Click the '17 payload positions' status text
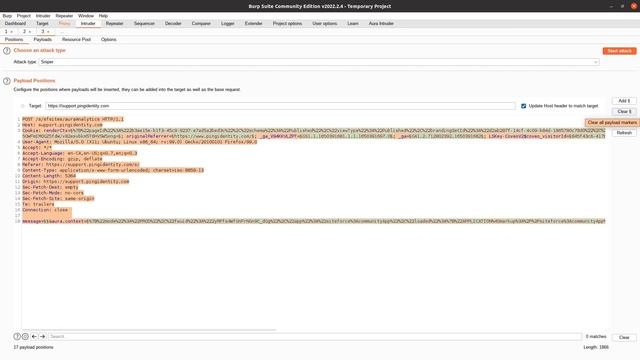Screen dimensions: 640x360 click(x=33, y=347)
